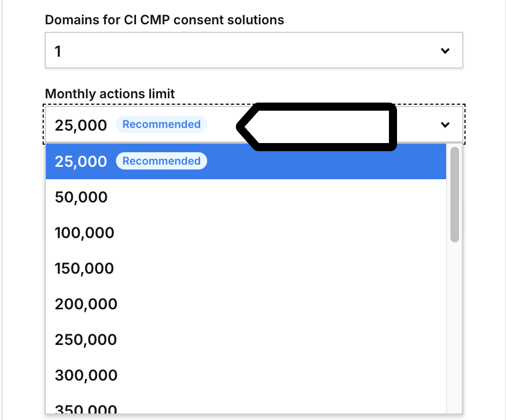Pick 150,000 from the list

pos(84,268)
